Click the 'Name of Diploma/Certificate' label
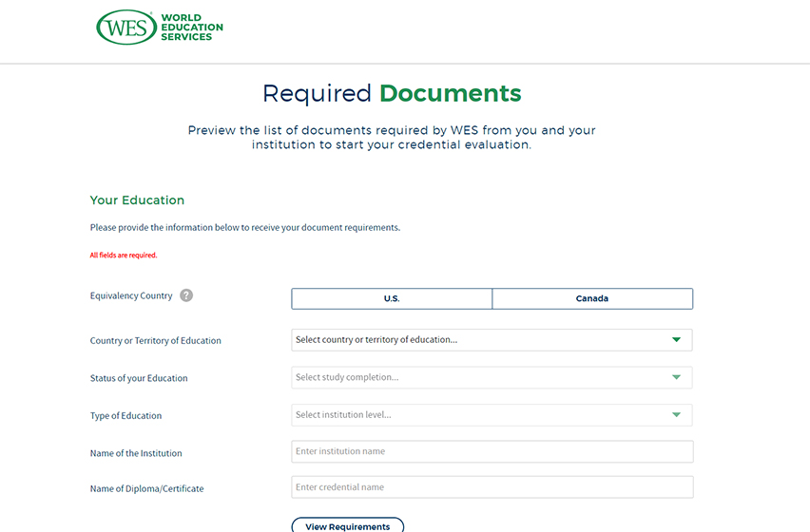Image resolution: width=810 pixels, height=532 pixels. click(x=146, y=488)
